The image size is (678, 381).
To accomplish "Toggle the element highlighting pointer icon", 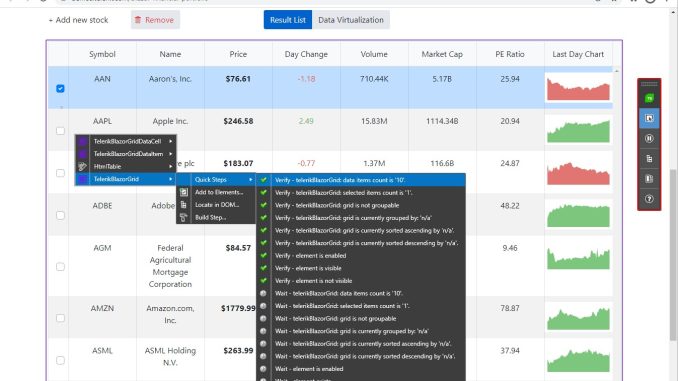I will click(649, 118).
